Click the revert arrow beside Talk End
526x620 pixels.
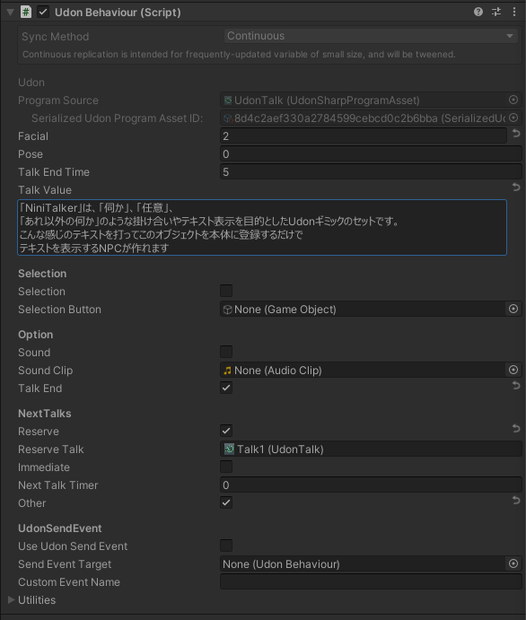[x=516, y=386]
